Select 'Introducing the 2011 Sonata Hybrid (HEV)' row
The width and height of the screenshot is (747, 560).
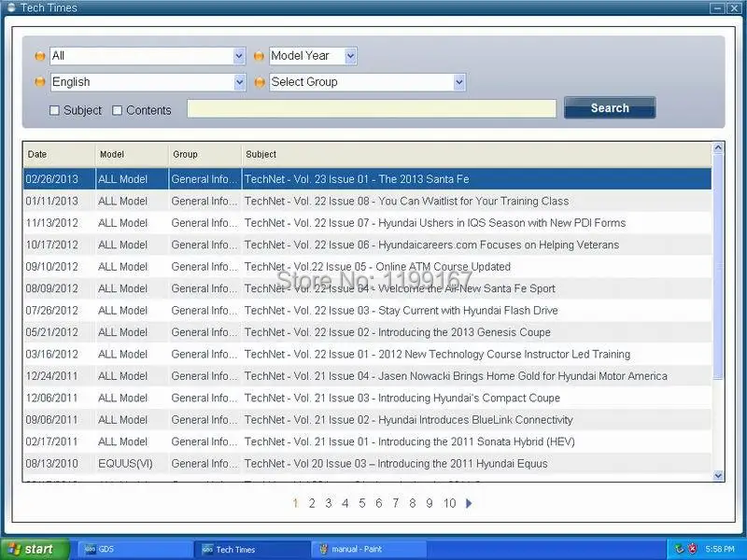[x=367, y=441]
